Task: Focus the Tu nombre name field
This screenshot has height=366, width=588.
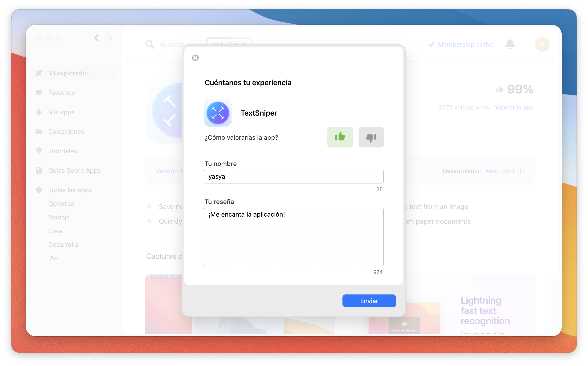Action: pos(294,177)
